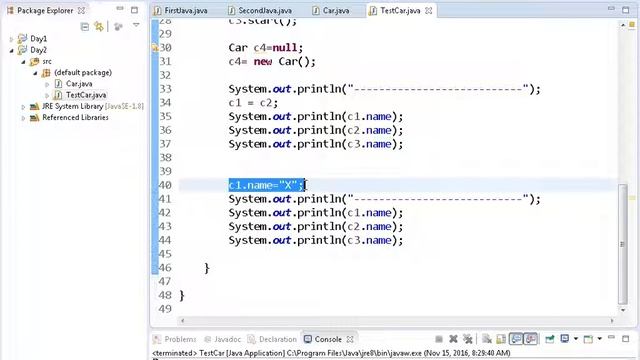Click the code line 'c1 = c2;'
This screenshot has height=360, width=640.
[x=253, y=102]
